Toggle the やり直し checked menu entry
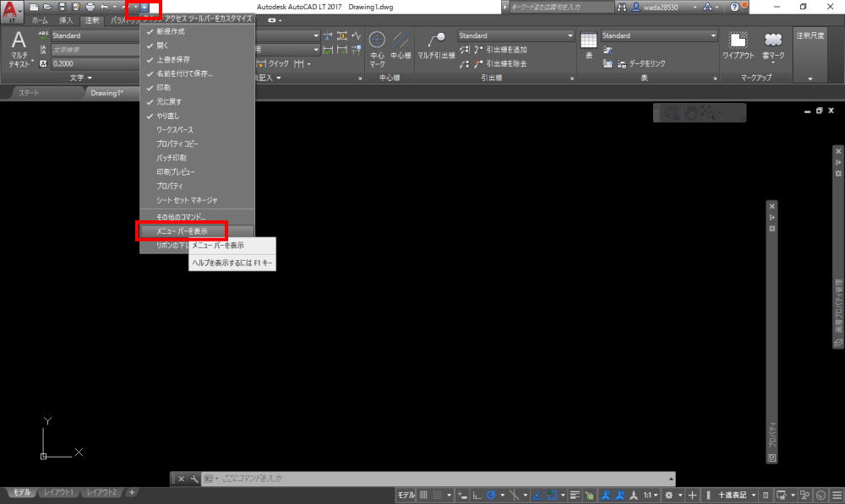Image resolution: width=845 pixels, height=504 pixels. 197,116
